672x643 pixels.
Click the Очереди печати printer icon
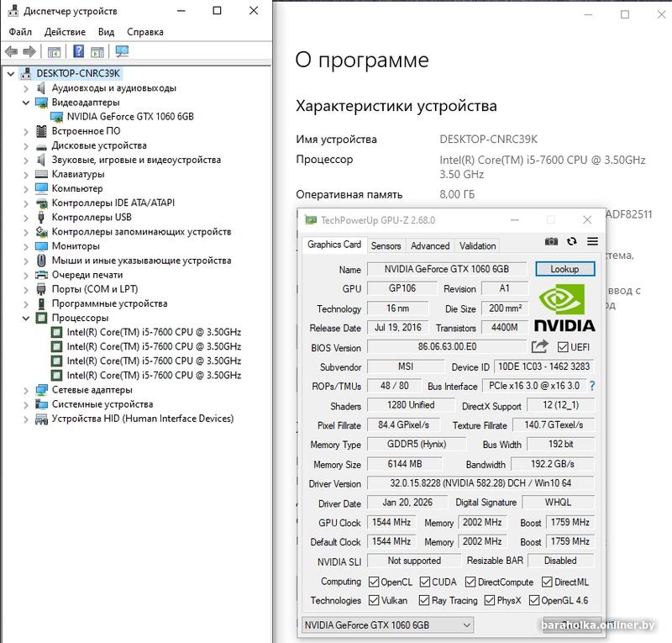(41, 275)
